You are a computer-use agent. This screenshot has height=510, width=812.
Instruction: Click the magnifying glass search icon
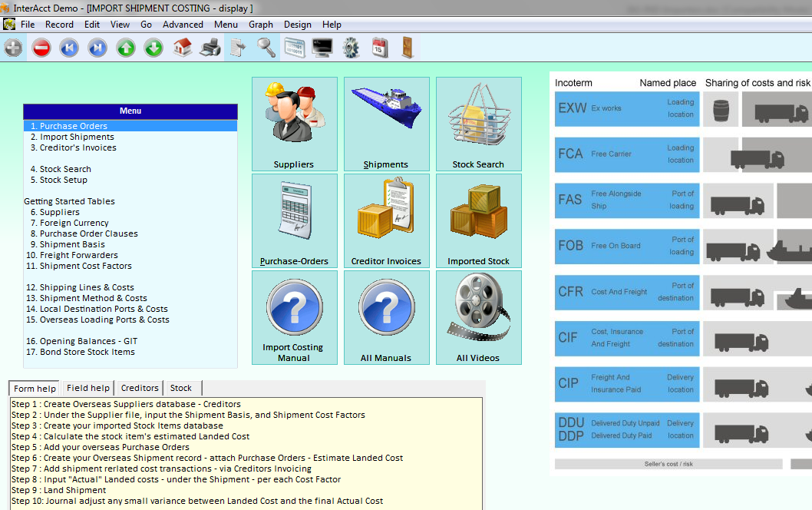266,48
